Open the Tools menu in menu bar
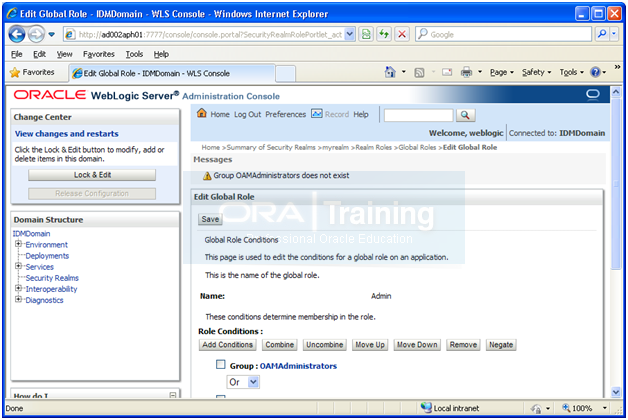Image resolution: width=628 pixels, height=420 pixels. pyautogui.click(x=134, y=54)
